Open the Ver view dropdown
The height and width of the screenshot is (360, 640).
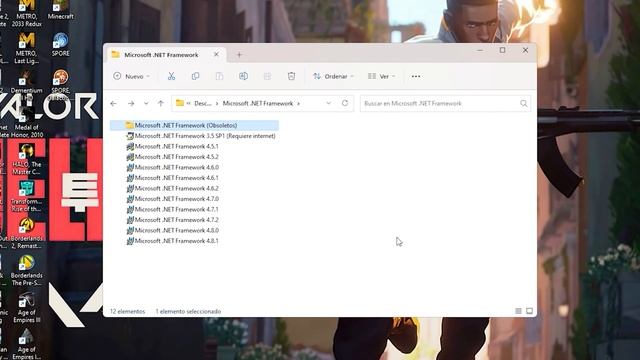pyautogui.click(x=382, y=76)
